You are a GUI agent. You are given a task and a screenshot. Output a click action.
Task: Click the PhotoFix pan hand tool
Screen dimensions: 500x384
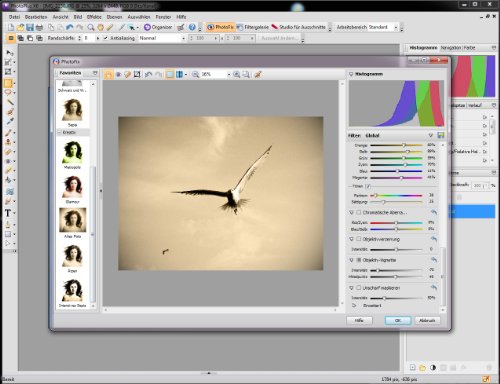point(108,74)
